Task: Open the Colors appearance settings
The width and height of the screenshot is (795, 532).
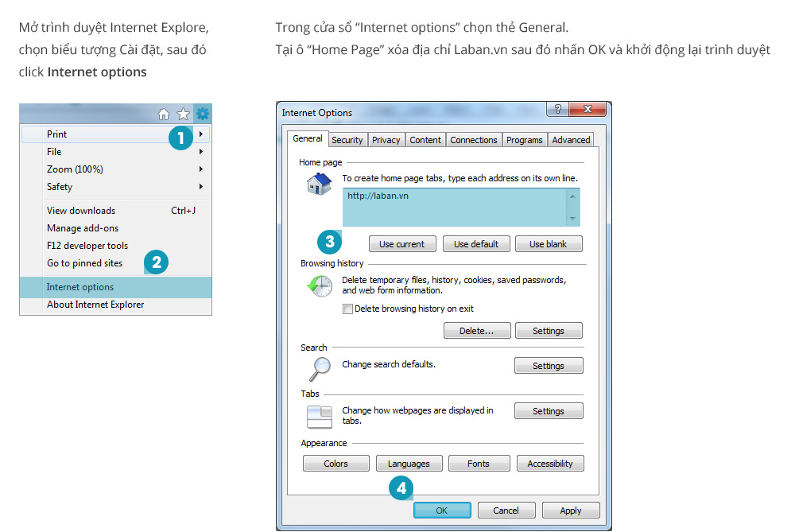Action: tap(336, 464)
